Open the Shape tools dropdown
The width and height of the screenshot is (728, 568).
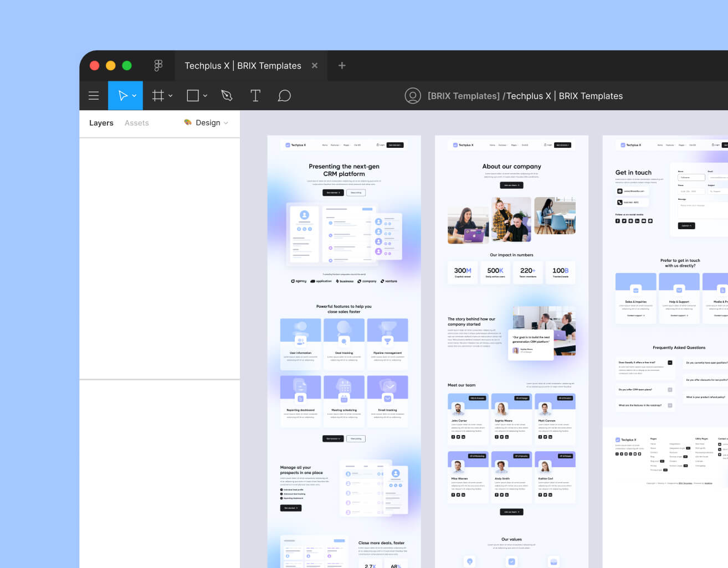[204, 95]
